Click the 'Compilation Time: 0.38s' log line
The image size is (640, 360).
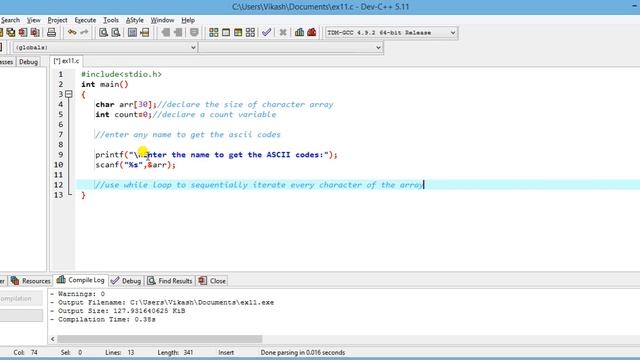[103, 319]
